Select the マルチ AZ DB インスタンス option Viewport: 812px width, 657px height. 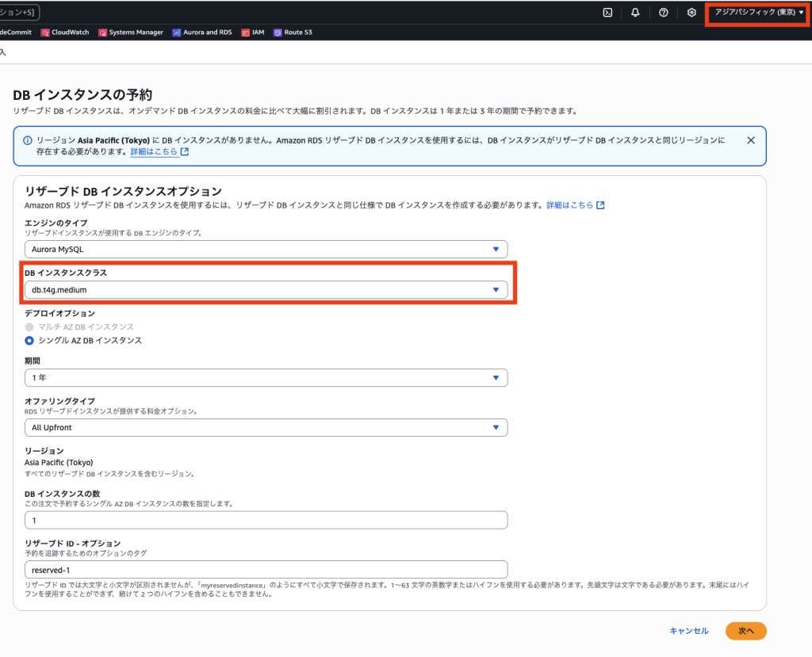click(30, 327)
